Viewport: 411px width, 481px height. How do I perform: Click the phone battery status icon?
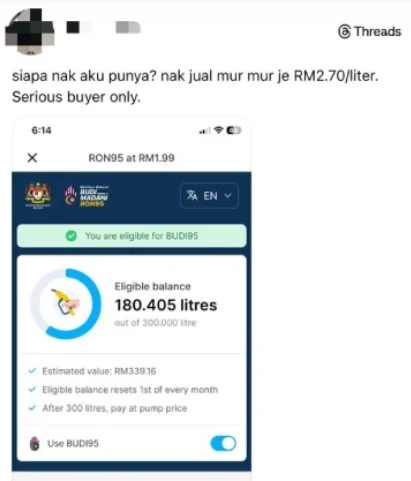[x=234, y=130]
